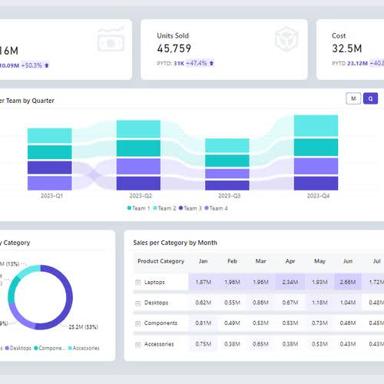Switch the team chart to quarterly (Q) view
This screenshot has height=384, width=384.
[x=370, y=98]
